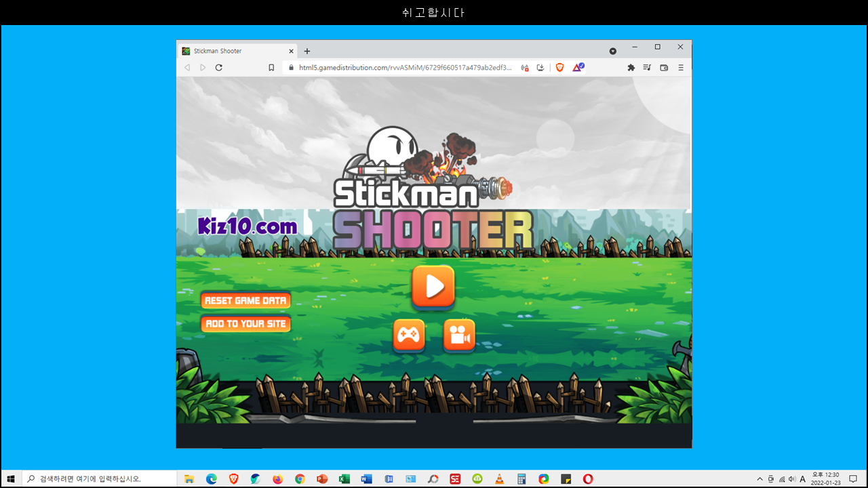
Task: Open a new browser tab
Action: coord(307,51)
